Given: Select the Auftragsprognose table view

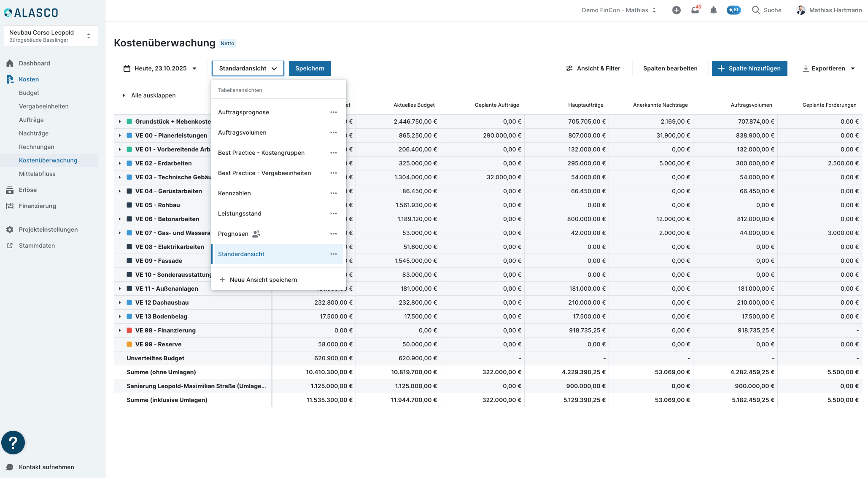Looking at the screenshot, I should coord(243,112).
